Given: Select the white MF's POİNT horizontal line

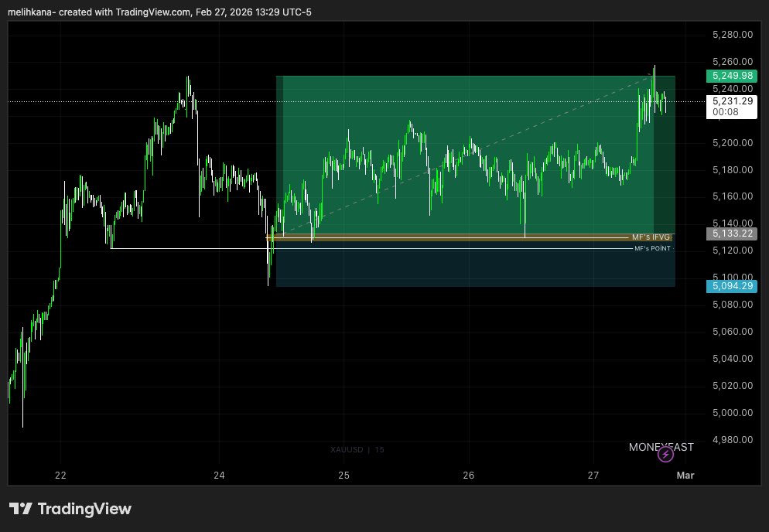Looking at the screenshot, I should click(373, 248).
